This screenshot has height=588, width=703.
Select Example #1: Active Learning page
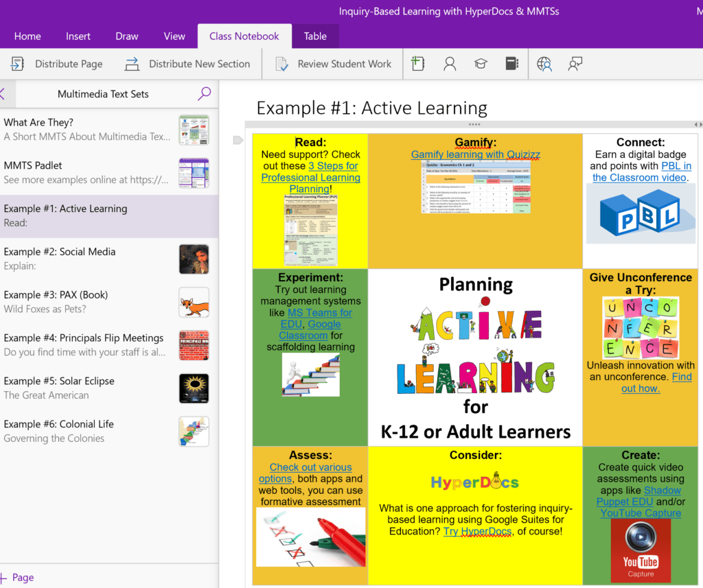click(109, 216)
